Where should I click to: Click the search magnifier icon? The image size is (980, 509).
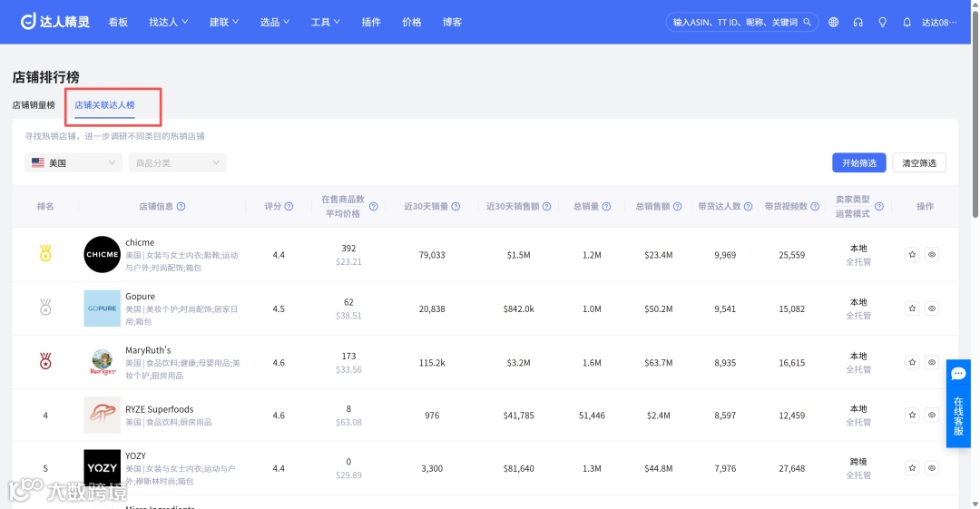click(x=807, y=22)
